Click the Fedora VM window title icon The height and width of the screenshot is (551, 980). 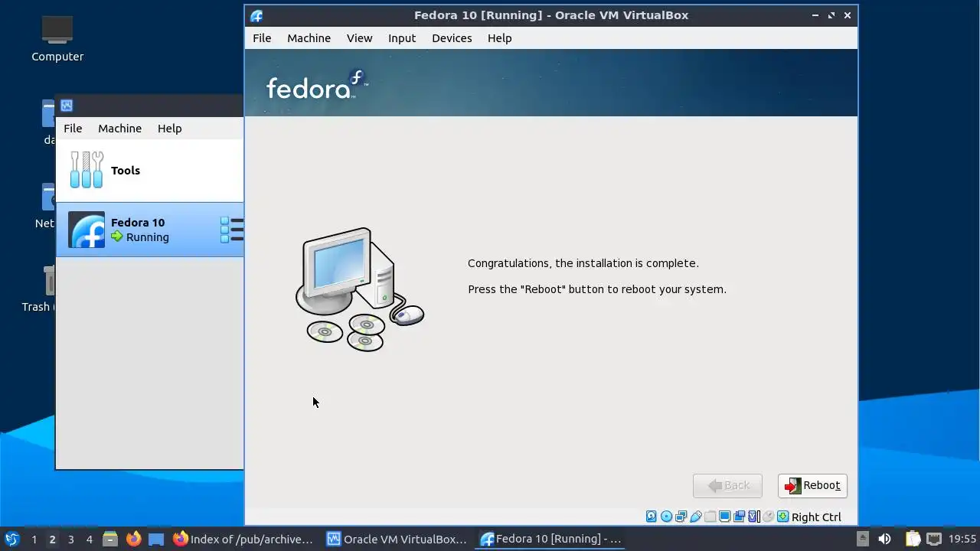pos(256,15)
